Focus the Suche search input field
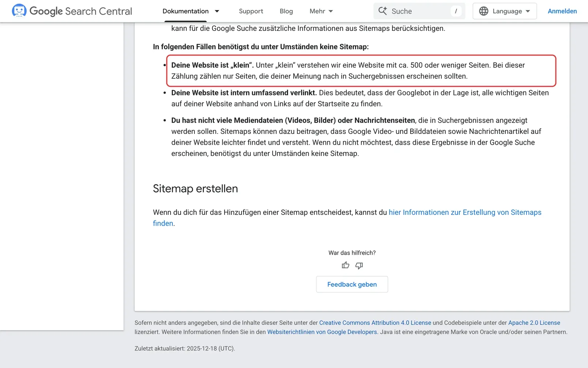 [x=419, y=11]
